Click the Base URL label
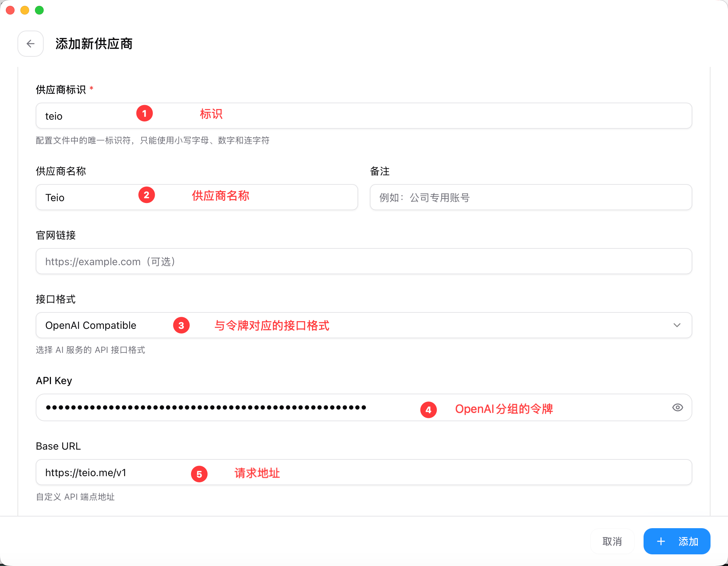 point(58,446)
